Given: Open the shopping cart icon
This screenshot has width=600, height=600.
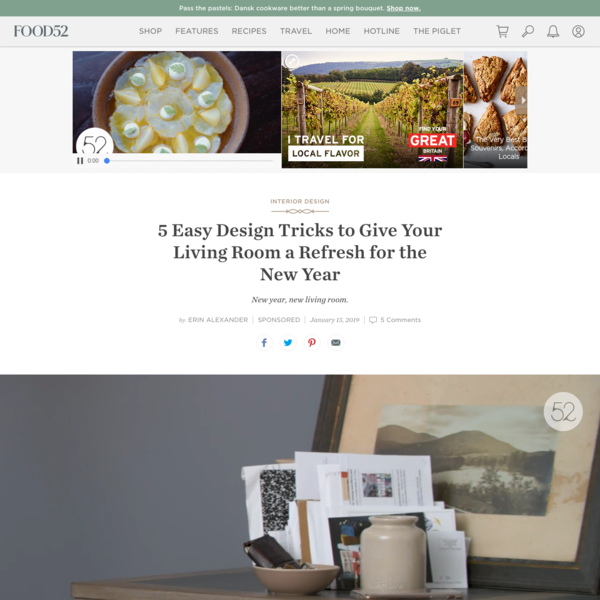Looking at the screenshot, I should coord(502,31).
